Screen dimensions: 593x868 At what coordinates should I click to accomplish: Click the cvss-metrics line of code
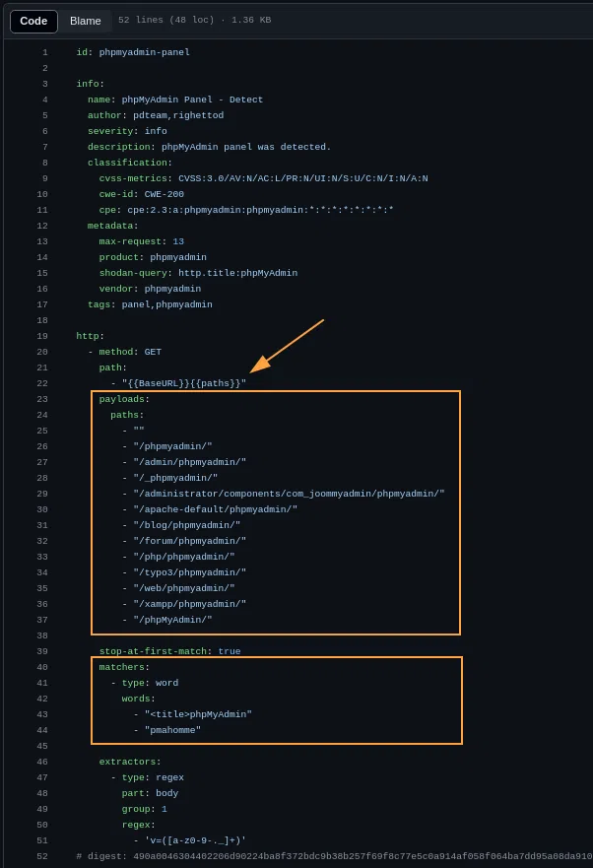(x=263, y=178)
